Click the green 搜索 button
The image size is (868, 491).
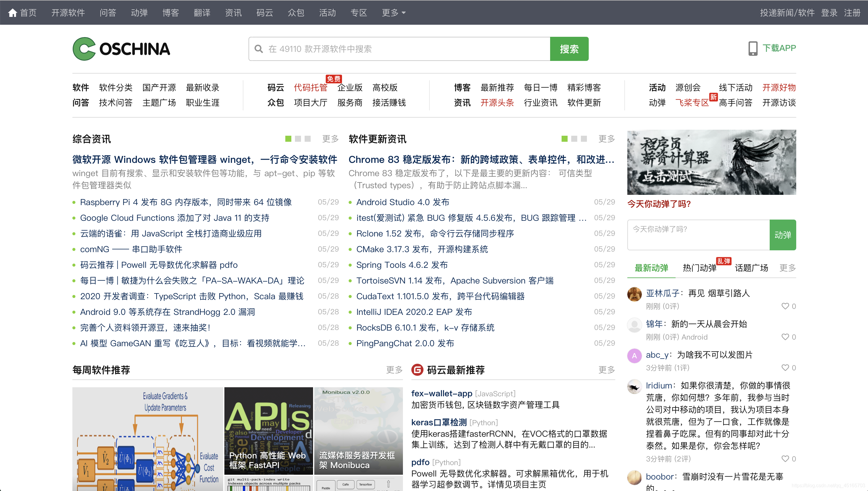pyautogui.click(x=569, y=49)
